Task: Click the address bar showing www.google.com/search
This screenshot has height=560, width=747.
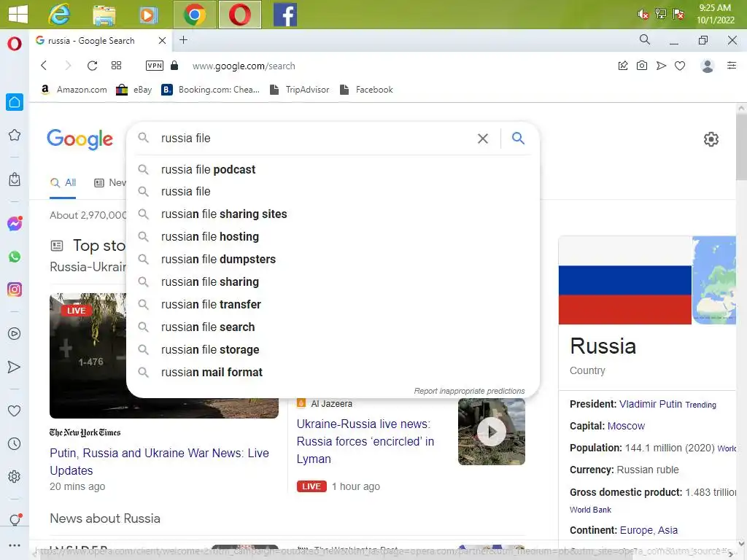Action: [x=244, y=66]
